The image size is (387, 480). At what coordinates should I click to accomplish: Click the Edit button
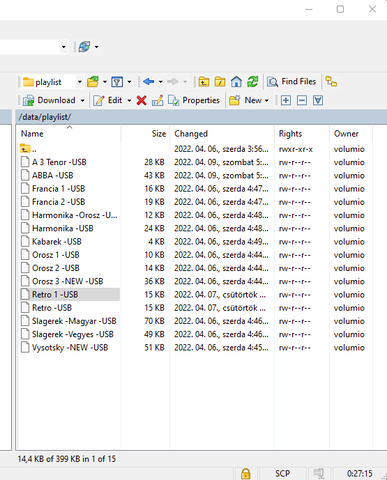coord(108,100)
